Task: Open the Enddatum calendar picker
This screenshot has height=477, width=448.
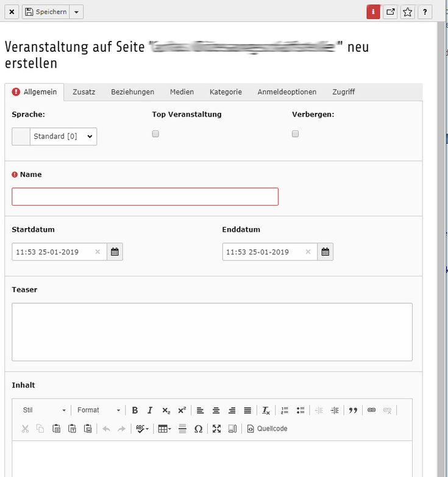Action: point(325,252)
